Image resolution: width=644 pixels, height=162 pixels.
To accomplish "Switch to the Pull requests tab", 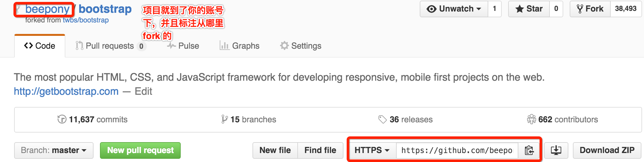I will pos(110,46).
